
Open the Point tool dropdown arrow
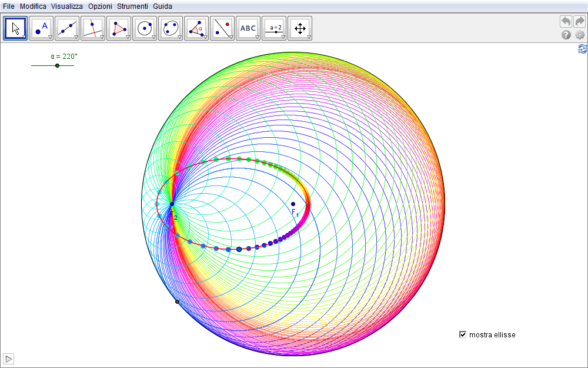click(x=50, y=37)
